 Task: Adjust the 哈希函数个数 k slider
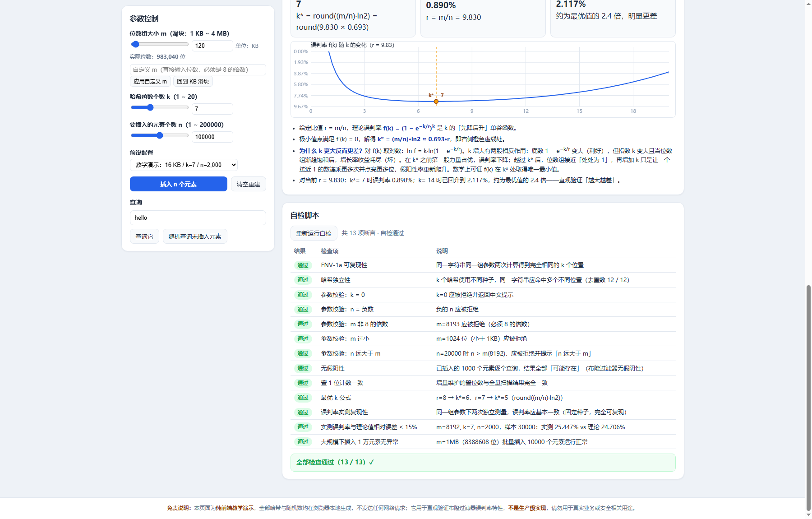pyautogui.click(x=160, y=107)
